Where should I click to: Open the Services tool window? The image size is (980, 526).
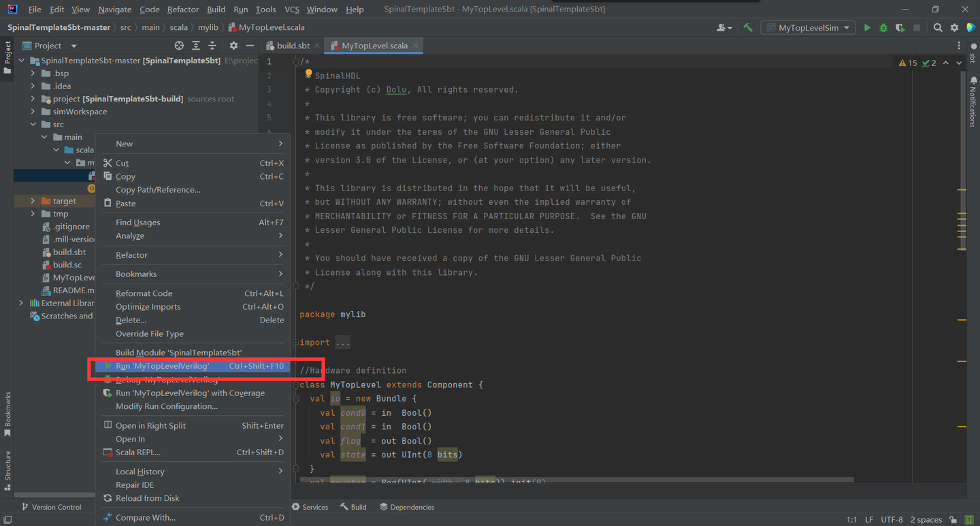(x=310, y=507)
